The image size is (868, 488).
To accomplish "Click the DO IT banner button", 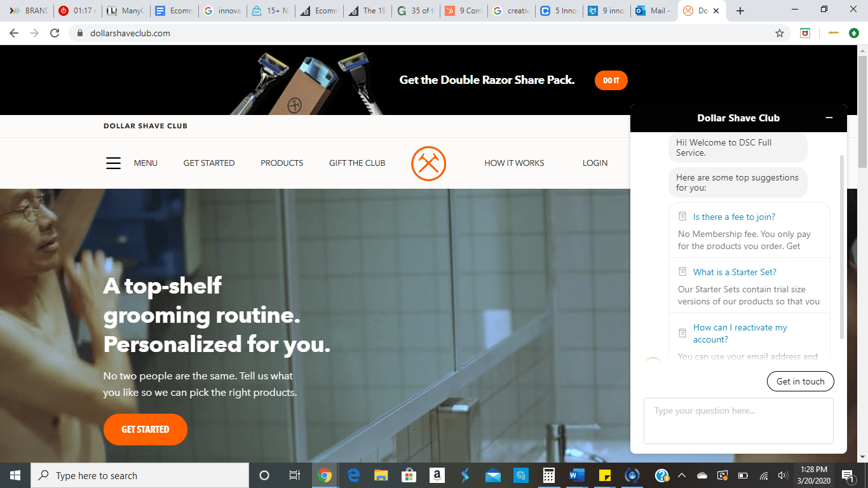I will coord(611,81).
